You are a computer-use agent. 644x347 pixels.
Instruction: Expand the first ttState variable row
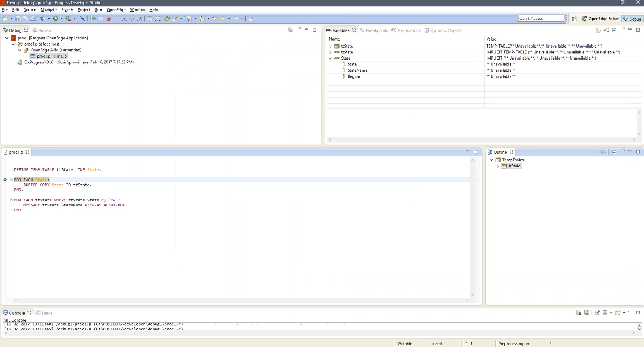331,46
